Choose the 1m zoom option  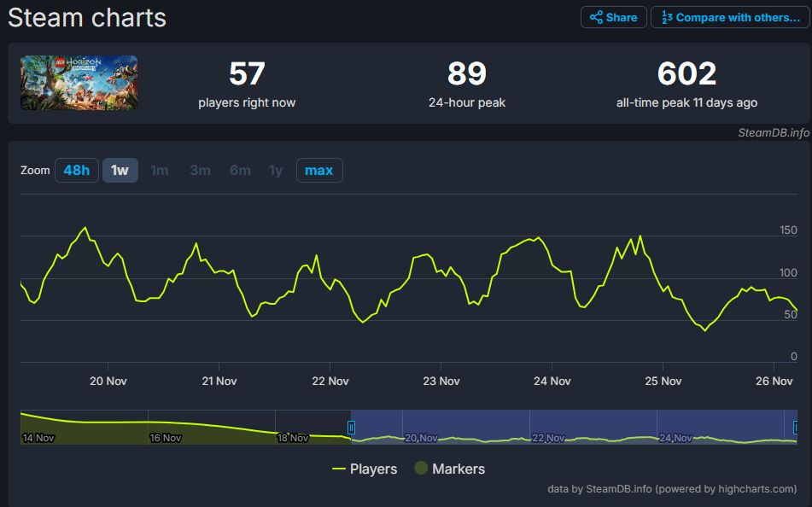click(160, 170)
